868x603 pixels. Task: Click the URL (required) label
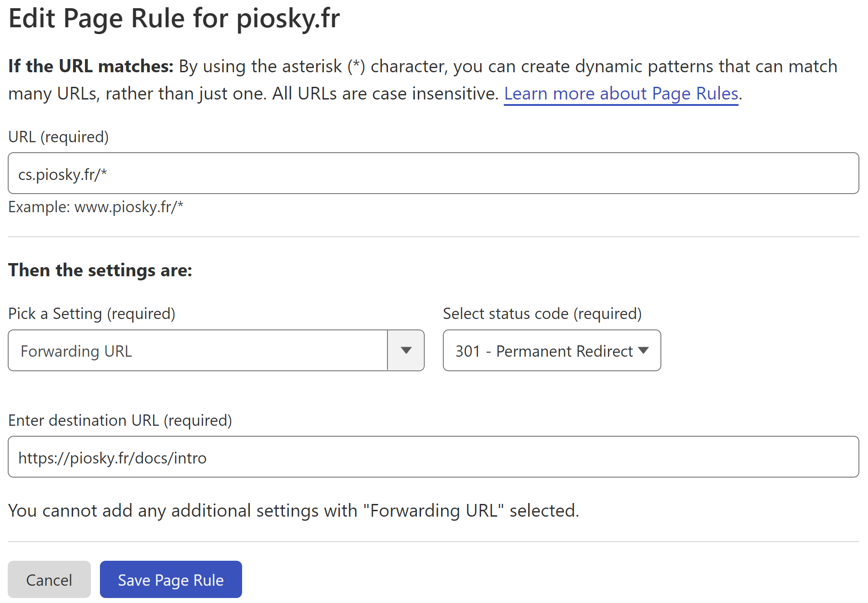tap(58, 136)
